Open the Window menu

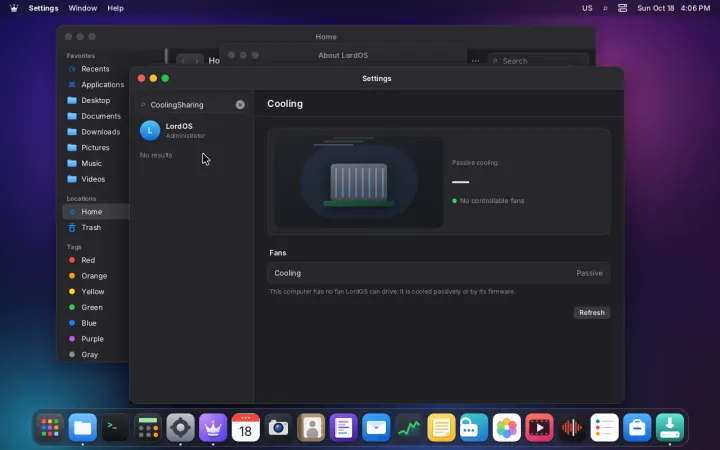point(83,8)
